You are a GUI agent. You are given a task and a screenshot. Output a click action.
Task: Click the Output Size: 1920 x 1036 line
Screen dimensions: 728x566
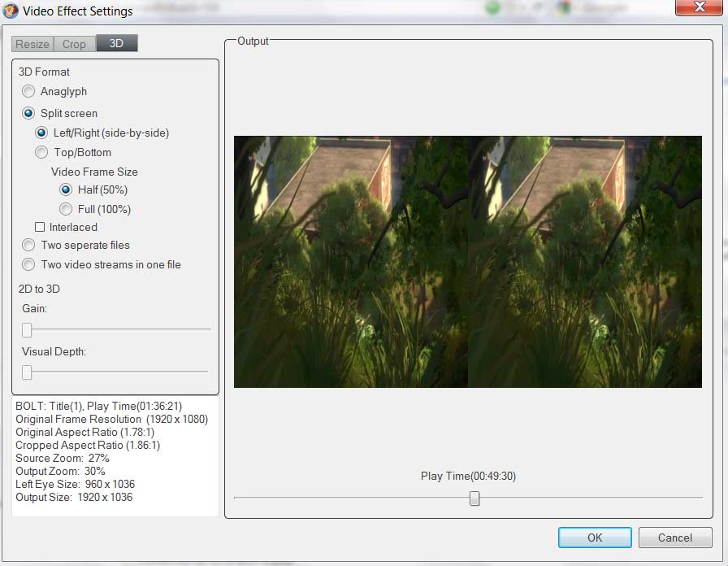pos(74,497)
